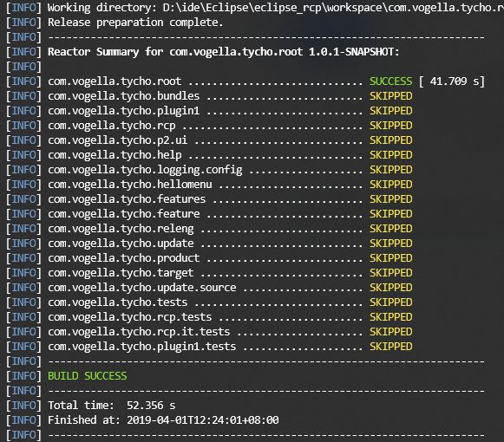The width and height of the screenshot is (504, 442).
Task: Click the com.vogella.tycho.feature module name
Action: click(124, 214)
